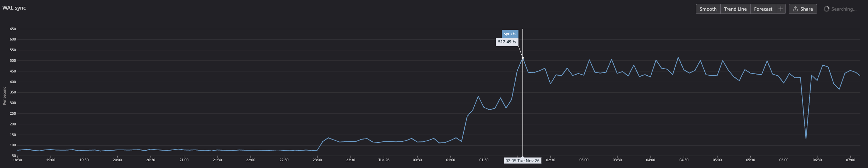868x168 pixels.
Task: Click the upload arrow icon in Share
Action: pos(795,9)
